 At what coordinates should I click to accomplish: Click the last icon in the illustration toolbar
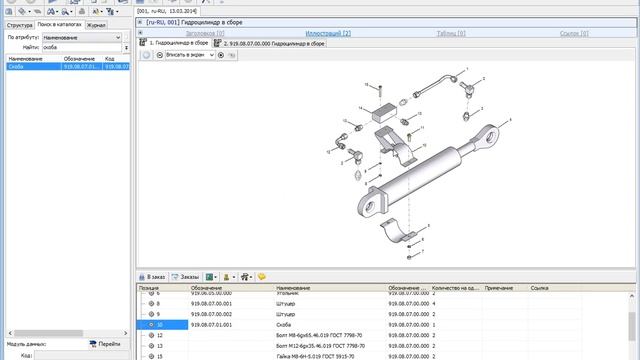pyautogui.click(x=232, y=55)
